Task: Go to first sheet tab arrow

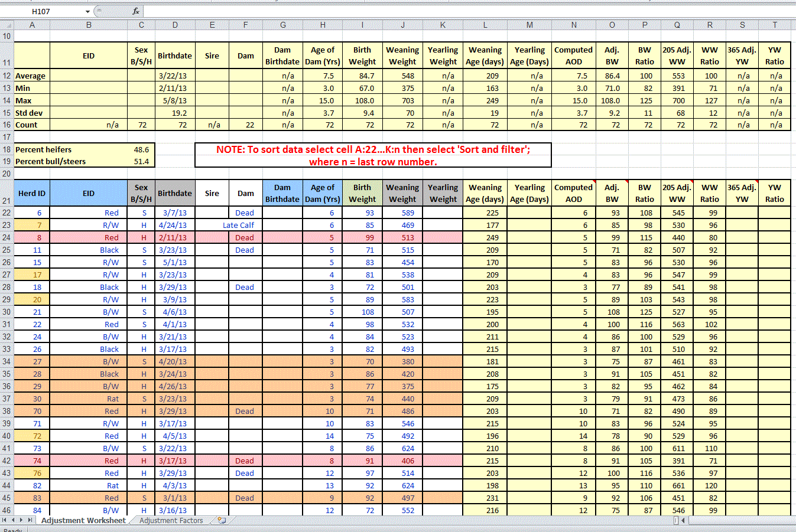Action: tap(5, 520)
